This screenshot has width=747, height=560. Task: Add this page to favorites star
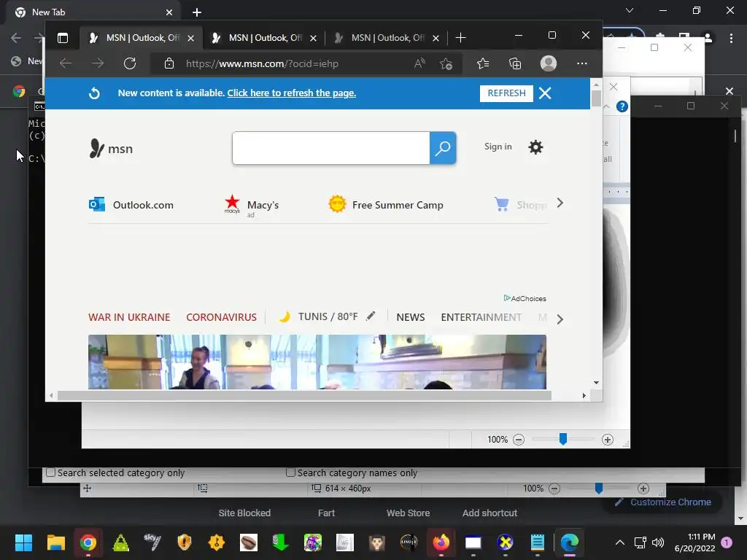click(x=446, y=63)
